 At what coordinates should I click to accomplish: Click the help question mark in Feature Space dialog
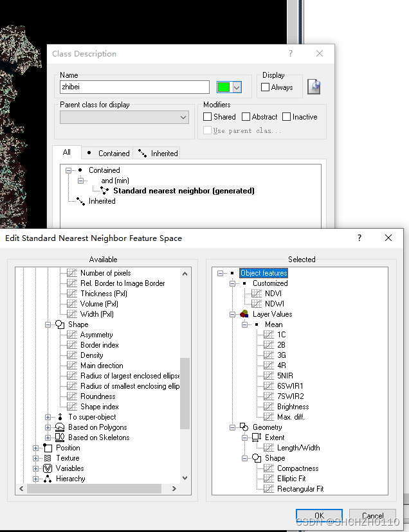(x=359, y=238)
